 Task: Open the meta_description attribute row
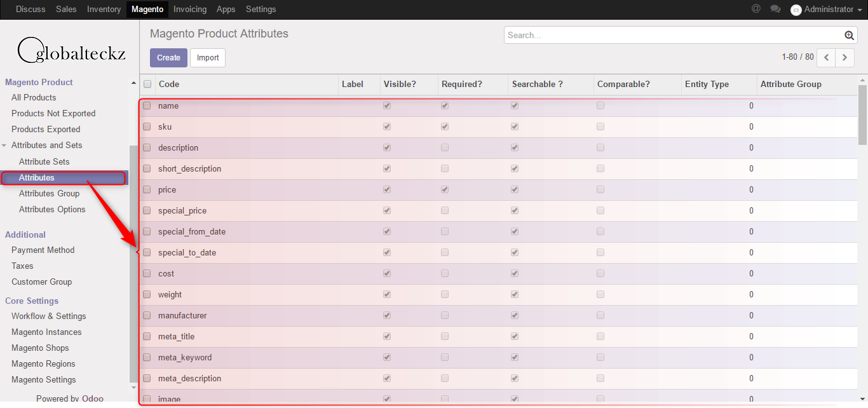pyautogui.click(x=499, y=379)
